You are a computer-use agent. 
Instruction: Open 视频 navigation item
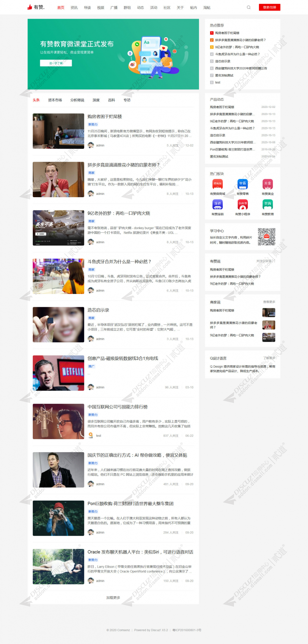[x=101, y=7]
